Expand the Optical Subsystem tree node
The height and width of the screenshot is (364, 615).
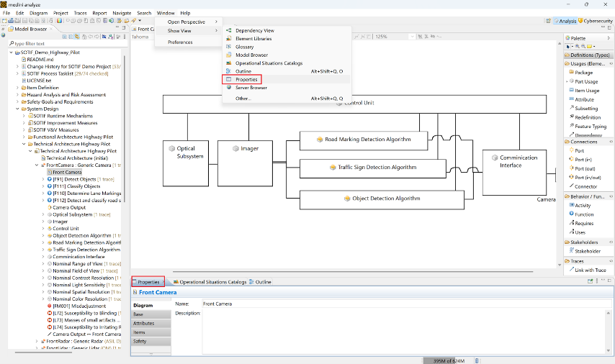click(x=43, y=214)
